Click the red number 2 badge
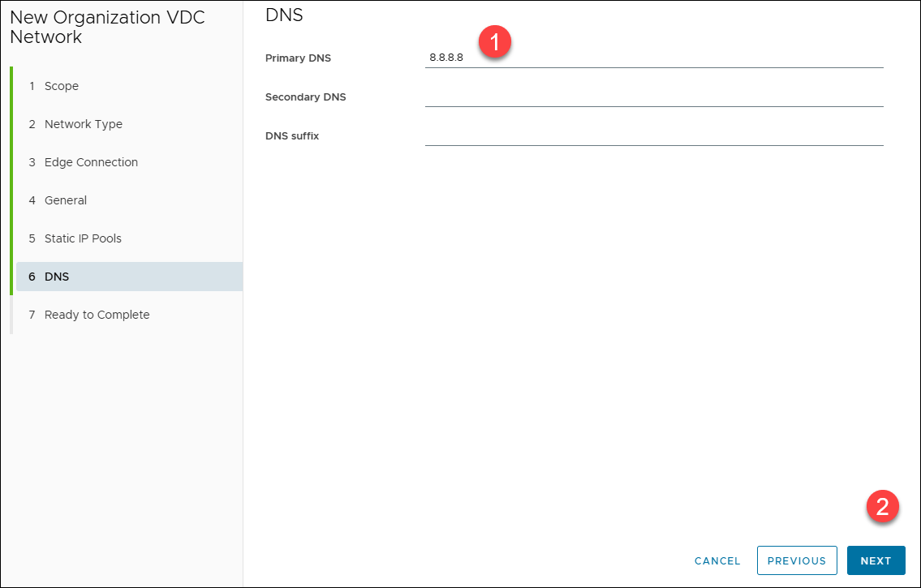The height and width of the screenshot is (588, 921). click(883, 507)
